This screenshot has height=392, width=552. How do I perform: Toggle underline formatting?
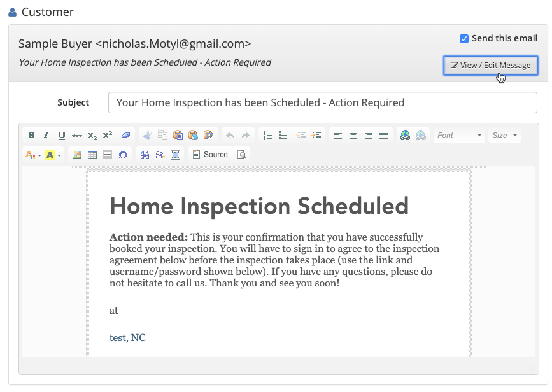[62, 136]
